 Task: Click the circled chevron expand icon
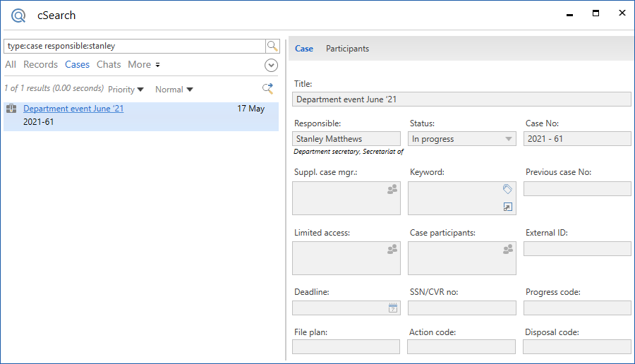click(x=271, y=65)
